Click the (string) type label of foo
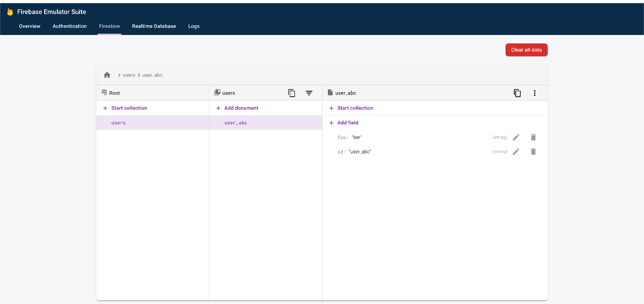The image size is (644, 304). [500, 137]
